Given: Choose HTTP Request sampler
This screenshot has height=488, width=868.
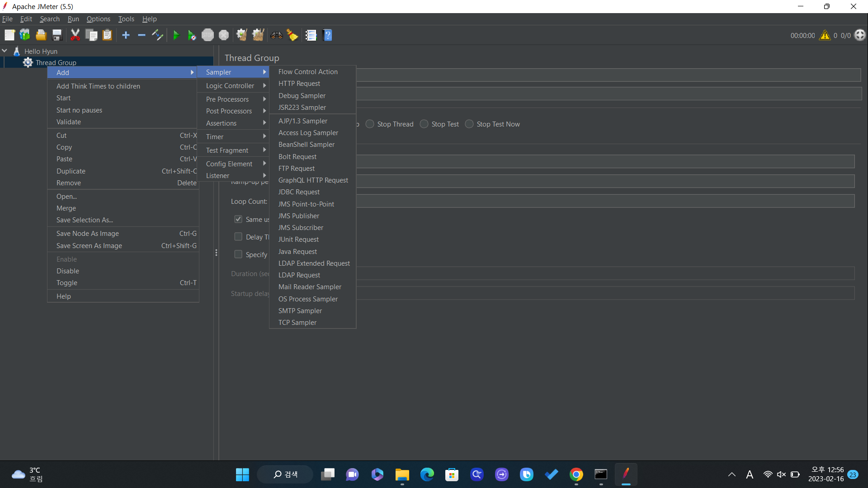Looking at the screenshot, I should coord(313,84).
